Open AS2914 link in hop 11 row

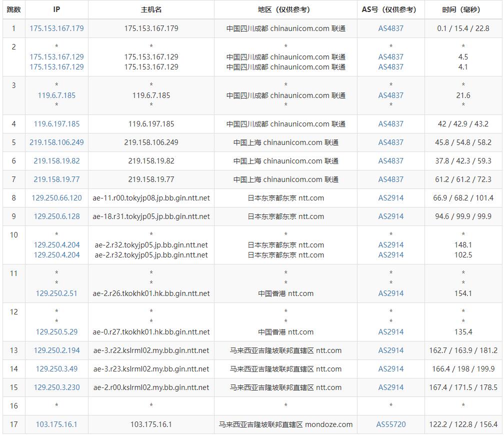391,293
